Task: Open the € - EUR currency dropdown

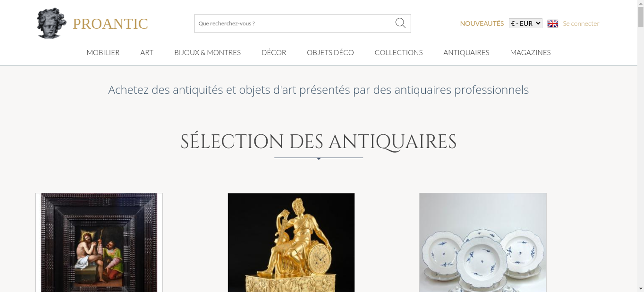Action: [526, 23]
